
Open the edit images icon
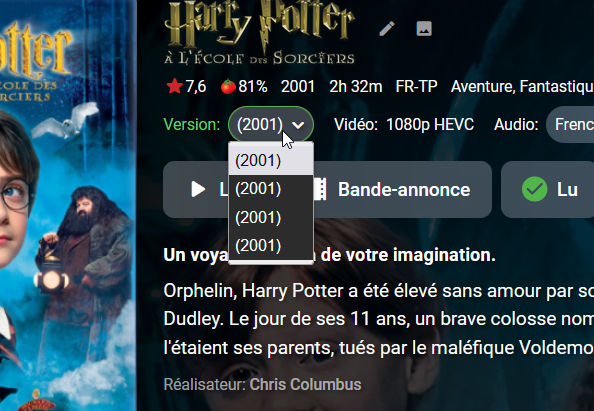pyautogui.click(x=424, y=29)
